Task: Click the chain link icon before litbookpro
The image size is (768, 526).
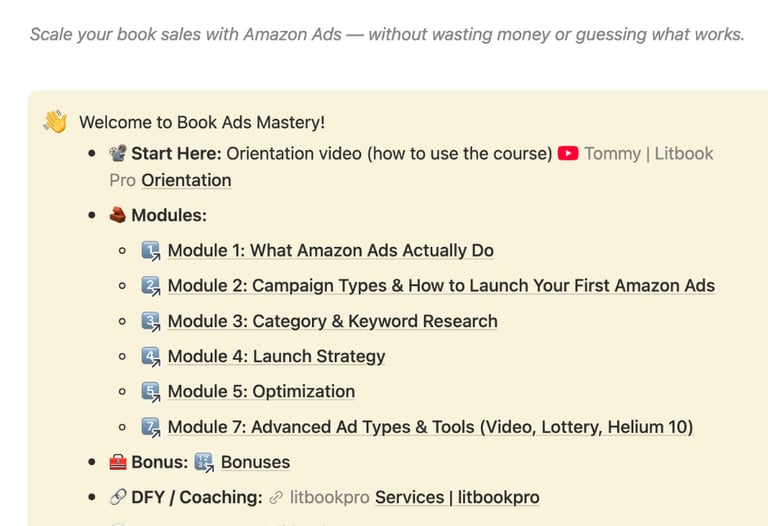Action: (x=277, y=497)
